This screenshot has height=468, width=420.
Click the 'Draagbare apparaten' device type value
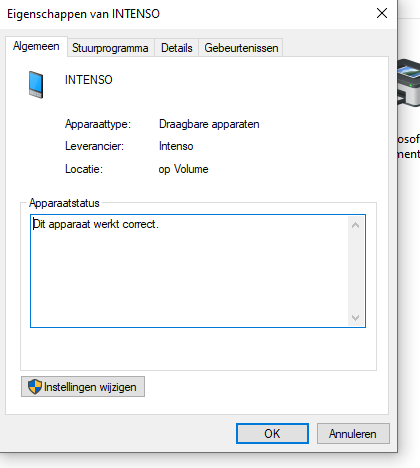[x=209, y=124]
